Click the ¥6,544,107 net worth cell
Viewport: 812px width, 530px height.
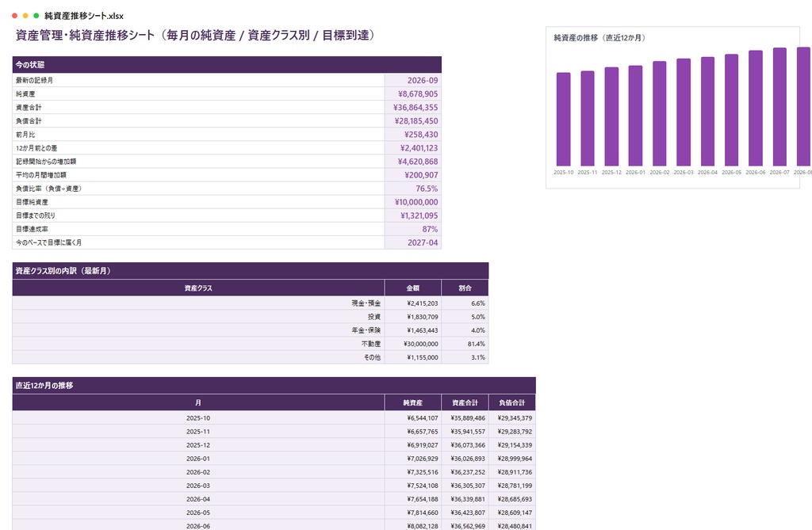(413, 418)
